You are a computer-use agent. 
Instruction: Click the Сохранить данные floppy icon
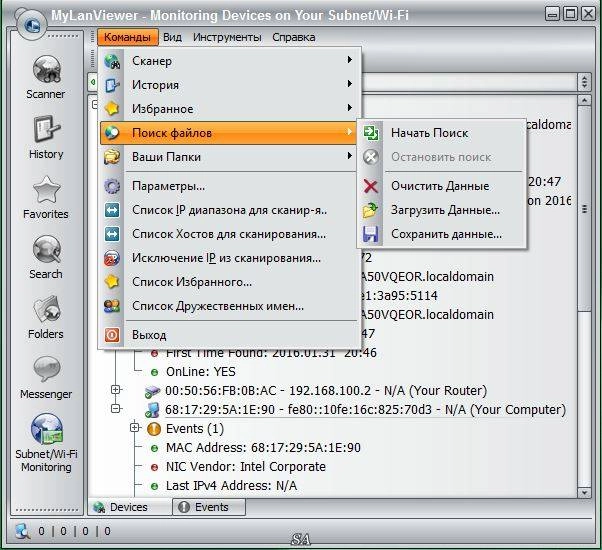[x=371, y=234]
